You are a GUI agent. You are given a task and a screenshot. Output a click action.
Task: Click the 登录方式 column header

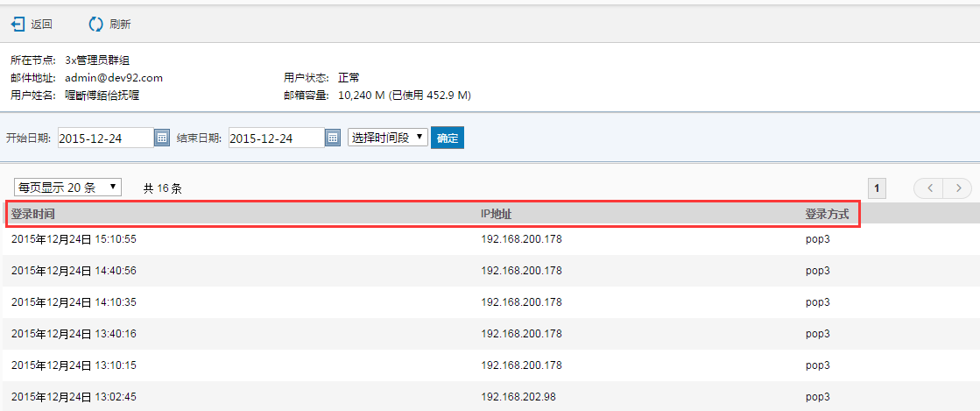pyautogui.click(x=827, y=214)
